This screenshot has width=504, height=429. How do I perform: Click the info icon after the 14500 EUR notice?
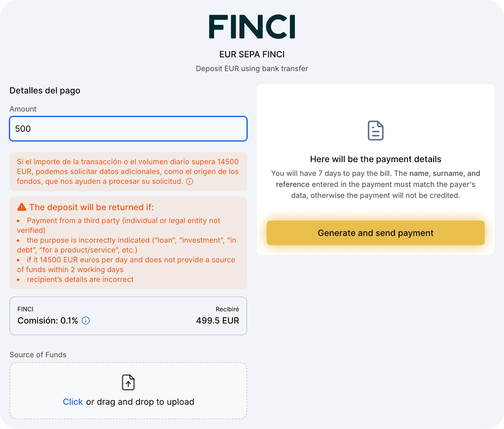pyautogui.click(x=190, y=182)
